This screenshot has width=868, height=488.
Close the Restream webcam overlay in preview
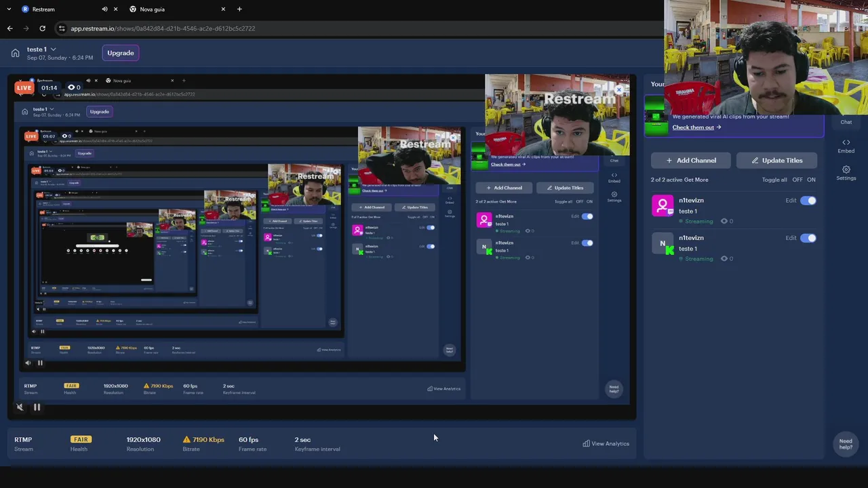point(618,89)
